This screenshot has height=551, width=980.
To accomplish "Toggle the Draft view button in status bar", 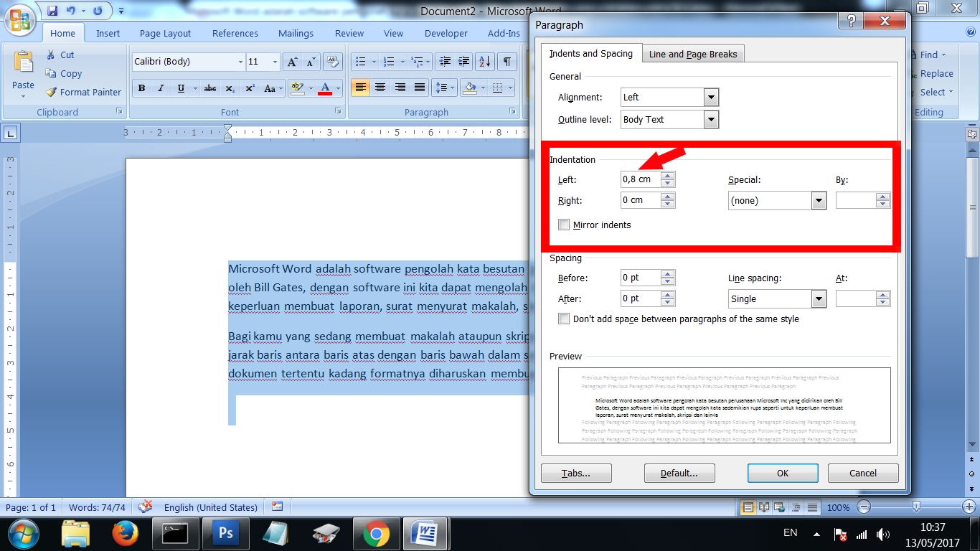I will point(811,507).
